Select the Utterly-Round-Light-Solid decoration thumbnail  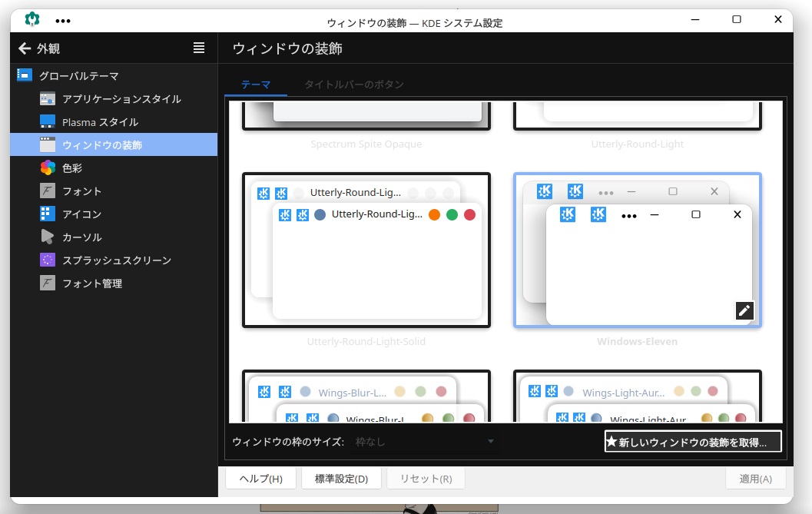366,250
